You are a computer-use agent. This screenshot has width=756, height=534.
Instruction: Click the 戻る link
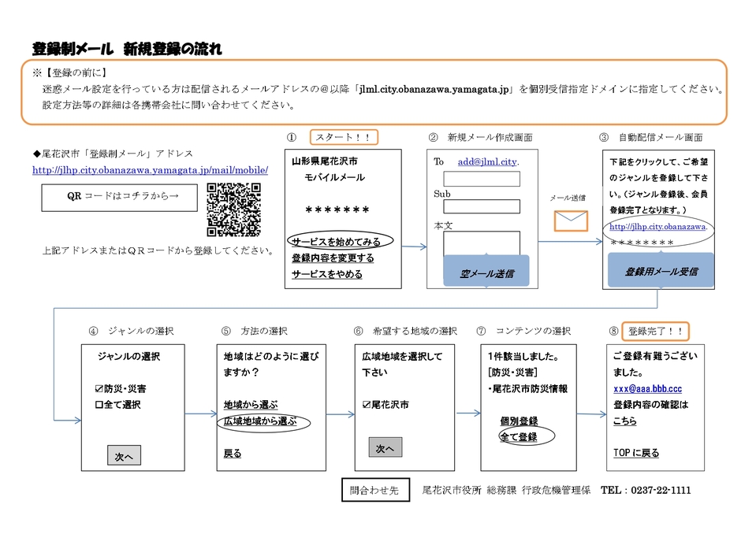233,453
